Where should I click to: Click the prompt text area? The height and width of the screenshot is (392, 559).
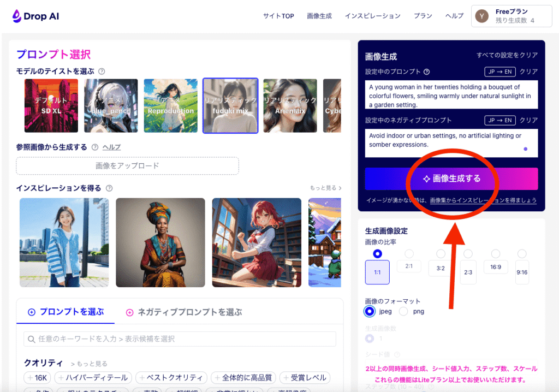point(451,94)
